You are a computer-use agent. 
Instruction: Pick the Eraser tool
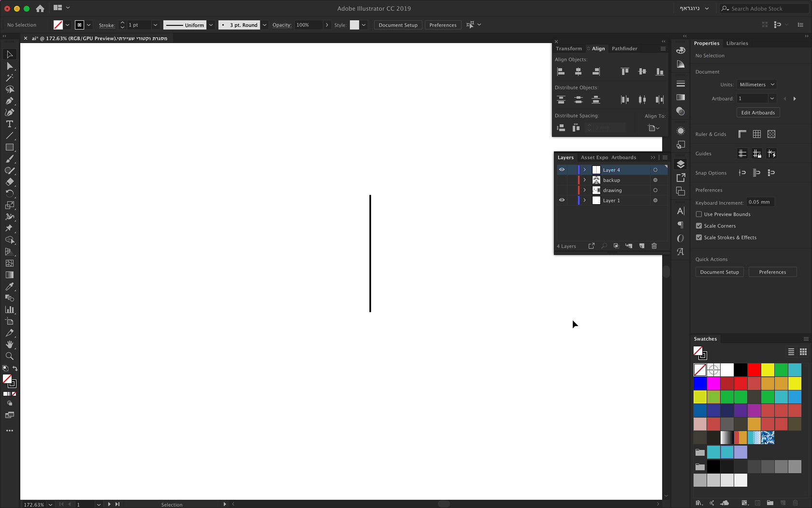click(x=10, y=182)
